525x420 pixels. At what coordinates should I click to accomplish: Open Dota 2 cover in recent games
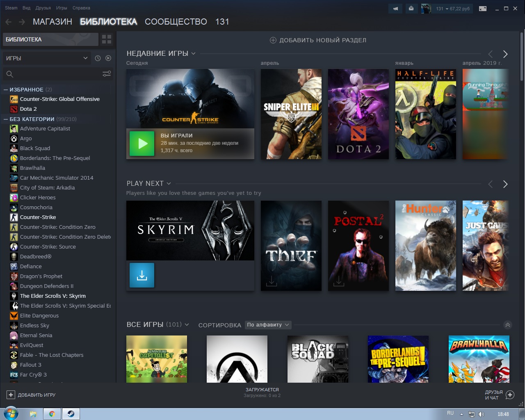[x=358, y=114]
